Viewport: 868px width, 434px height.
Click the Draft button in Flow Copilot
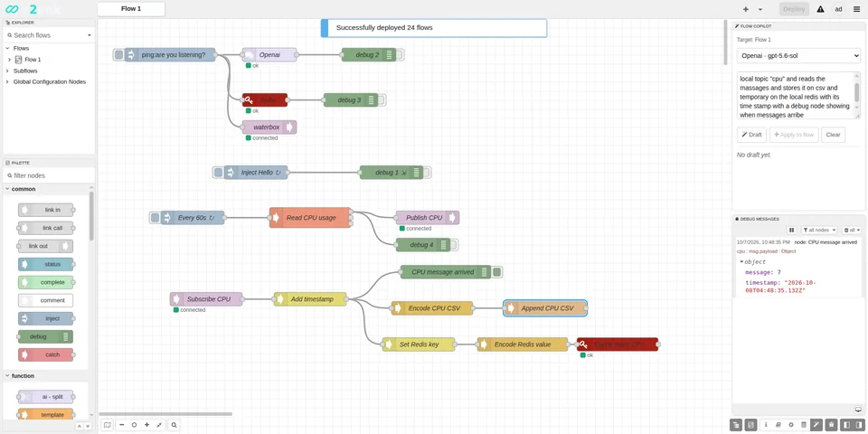click(751, 135)
